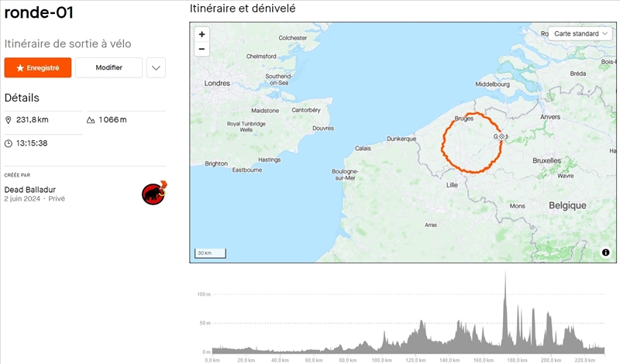The height and width of the screenshot is (364, 620).
Task: Select the checkered finish flag marker on route
Action: pos(502,136)
